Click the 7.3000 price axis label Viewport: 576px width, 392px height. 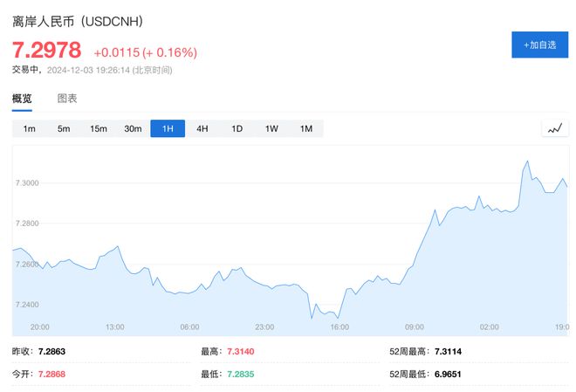tap(27, 183)
